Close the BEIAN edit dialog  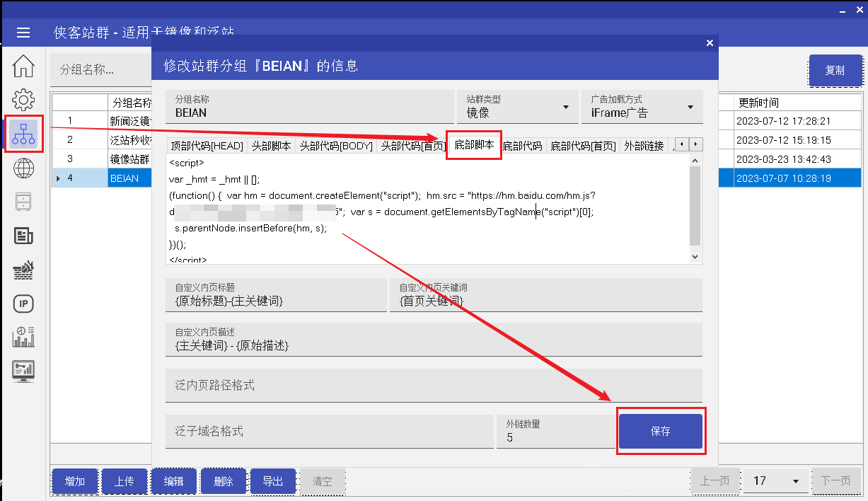tap(710, 43)
